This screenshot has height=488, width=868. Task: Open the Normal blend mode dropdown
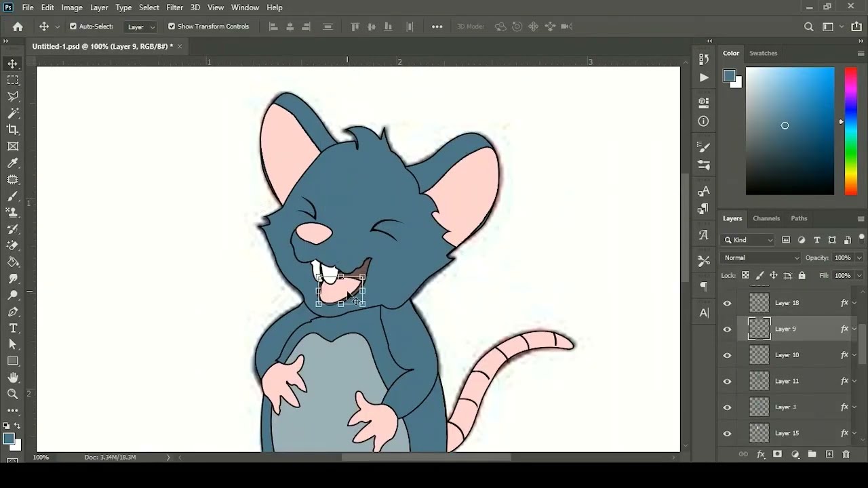coord(761,258)
